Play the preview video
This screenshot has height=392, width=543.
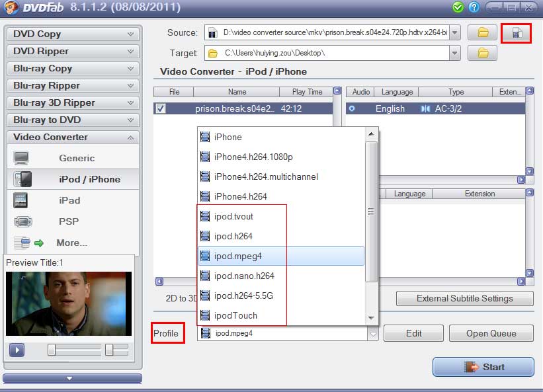pos(17,350)
